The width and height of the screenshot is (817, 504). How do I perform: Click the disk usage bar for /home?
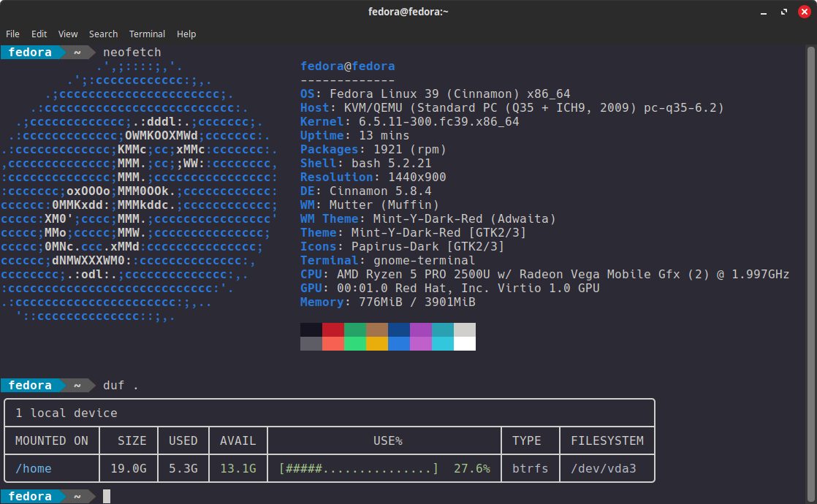pyautogui.click(x=359, y=469)
